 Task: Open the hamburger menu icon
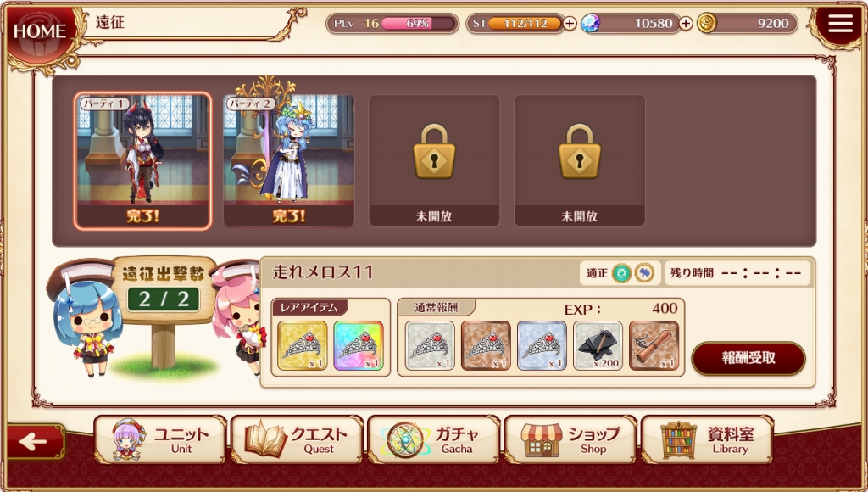pyautogui.click(x=840, y=23)
